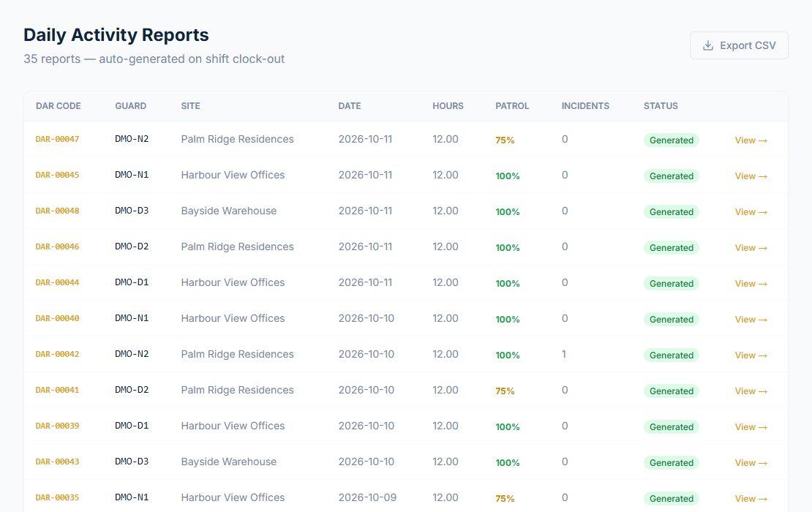Click the HOURS column header
Screen dimensions: 812x512
point(448,105)
